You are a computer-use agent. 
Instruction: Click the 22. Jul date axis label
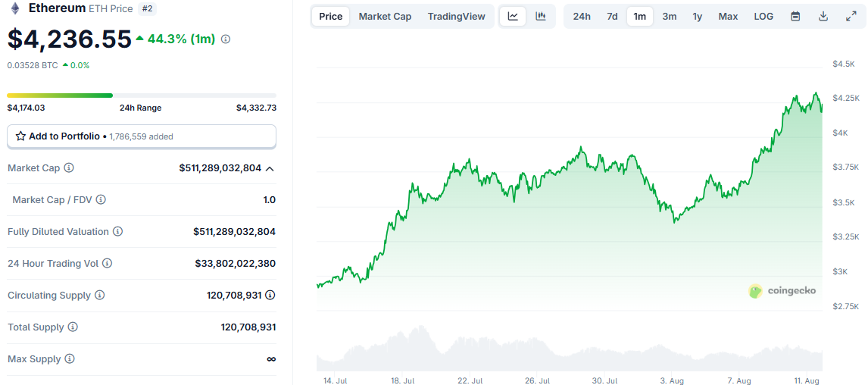pyautogui.click(x=470, y=381)
